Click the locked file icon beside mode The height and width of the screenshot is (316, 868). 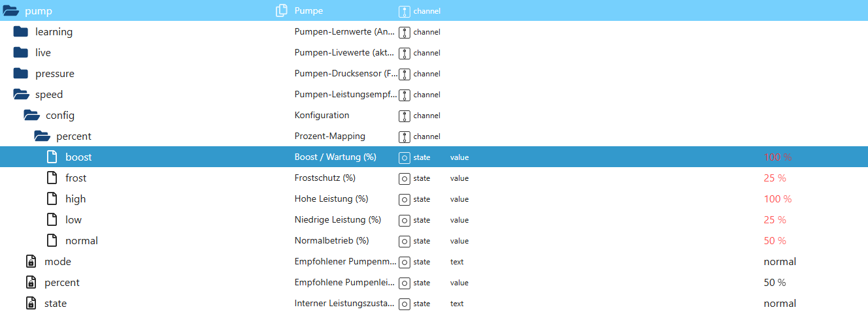(x=31, y=262)
